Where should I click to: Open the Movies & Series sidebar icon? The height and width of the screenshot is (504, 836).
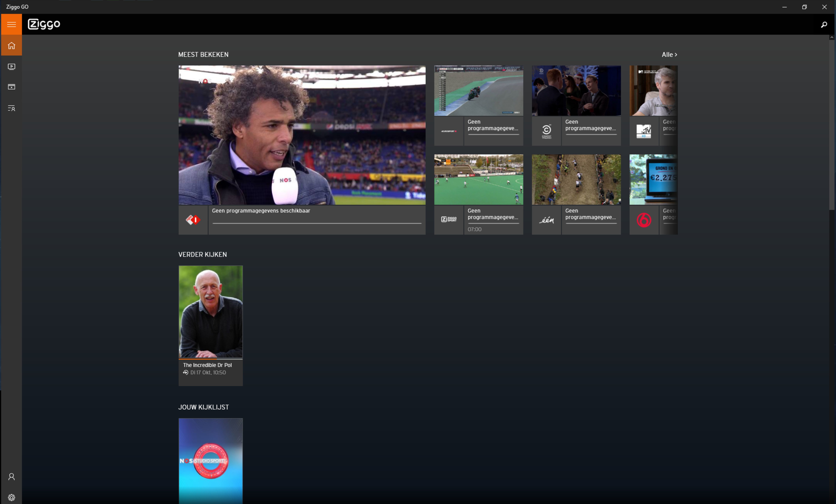[12, 87]
